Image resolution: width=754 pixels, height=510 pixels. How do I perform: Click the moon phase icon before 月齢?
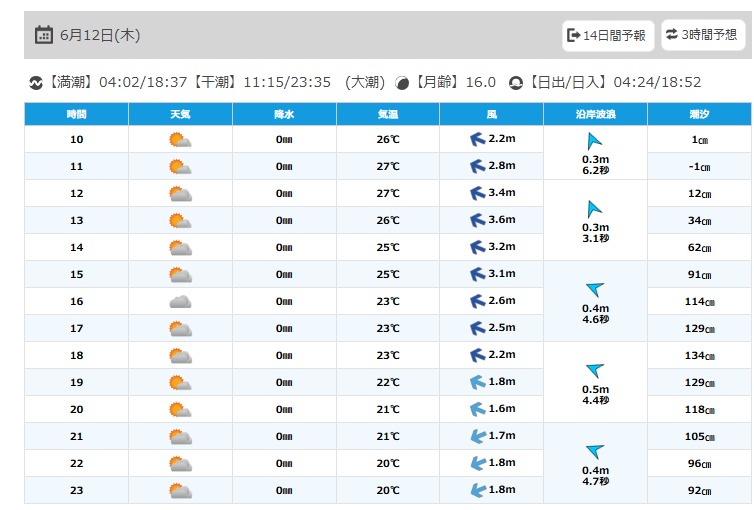click(402, 83)
